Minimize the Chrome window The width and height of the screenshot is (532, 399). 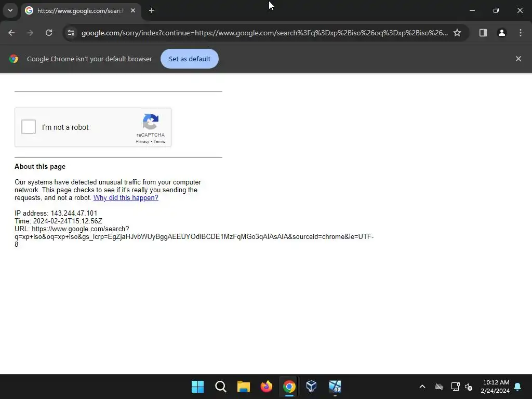472,10
